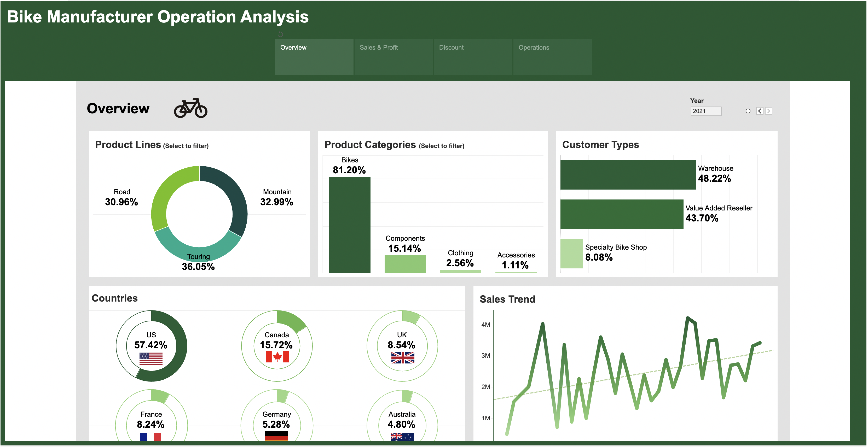868x447 pixels.
Task: Click the "32.99%" Mountain value
Action: click(x=277, y=202)
